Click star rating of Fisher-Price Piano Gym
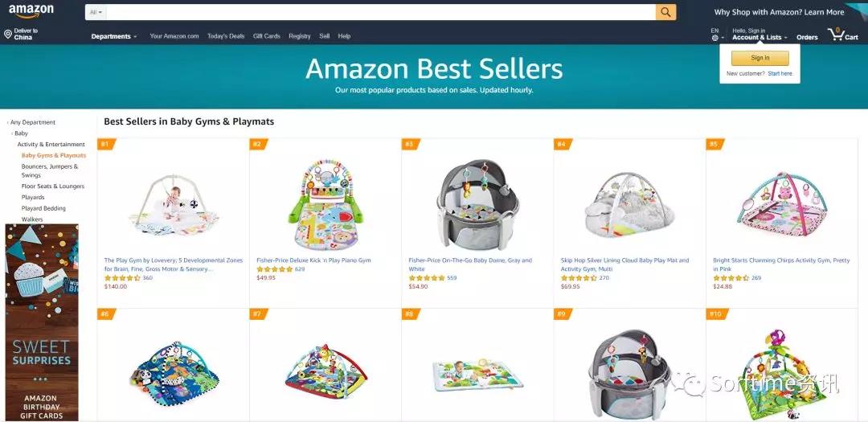Image resolution: width=868 pixels, height=422 pixels. pyautogui.click(x=275, y=269)
